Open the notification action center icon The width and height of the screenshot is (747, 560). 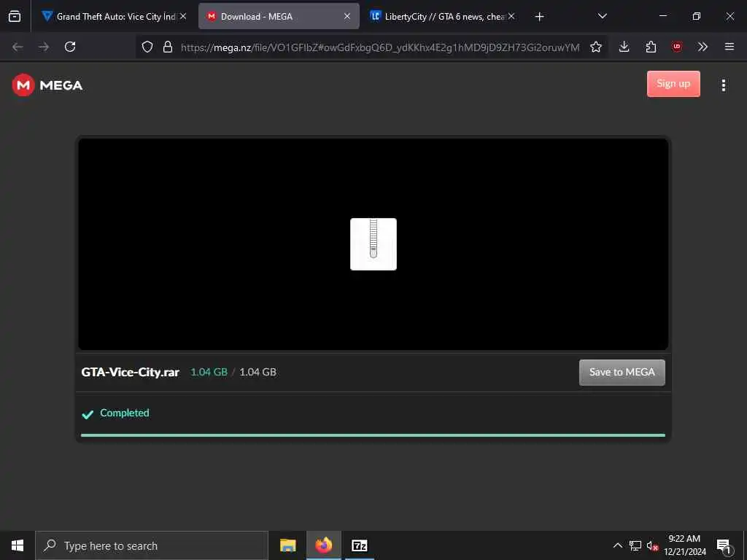724,545
